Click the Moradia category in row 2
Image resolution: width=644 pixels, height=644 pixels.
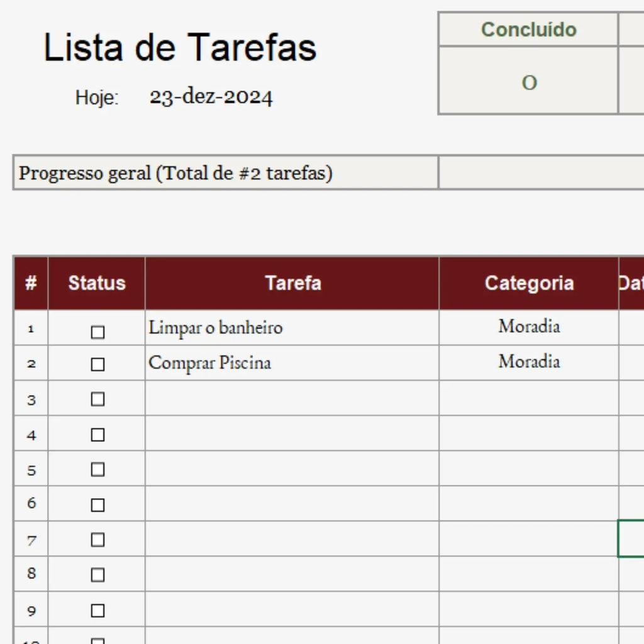pos(529,363)
